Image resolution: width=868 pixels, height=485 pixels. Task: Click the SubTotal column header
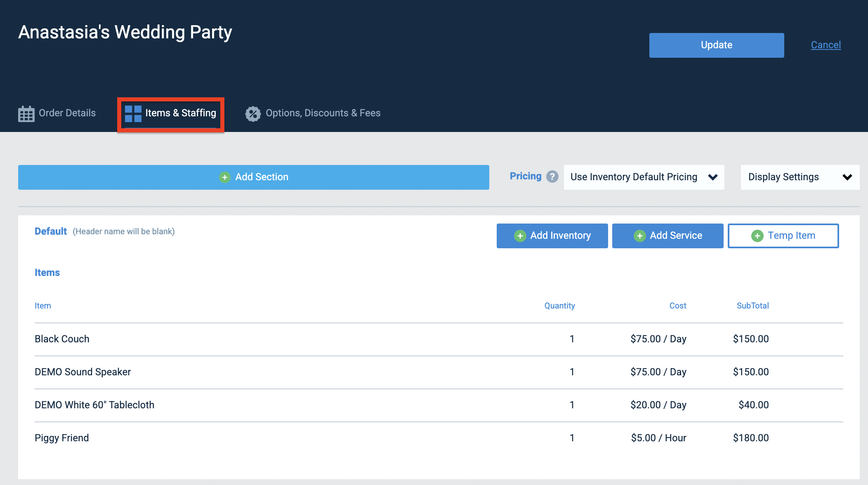point(753,306)
